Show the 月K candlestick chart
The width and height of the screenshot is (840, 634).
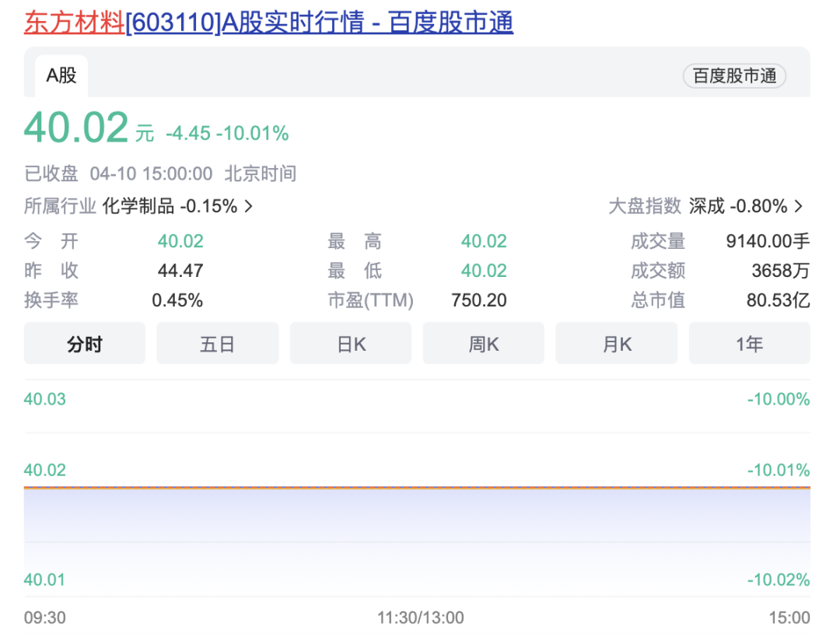pyautogui.click(x=616, y=344)
